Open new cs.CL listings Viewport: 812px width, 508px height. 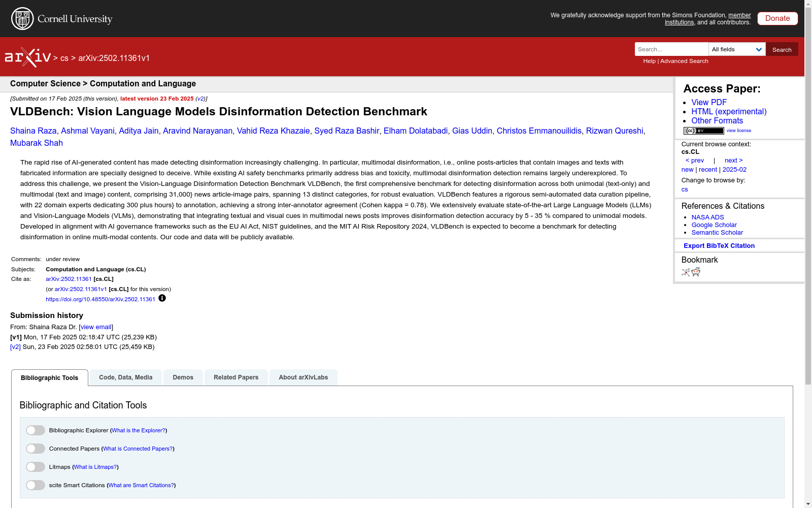[687, 170]
